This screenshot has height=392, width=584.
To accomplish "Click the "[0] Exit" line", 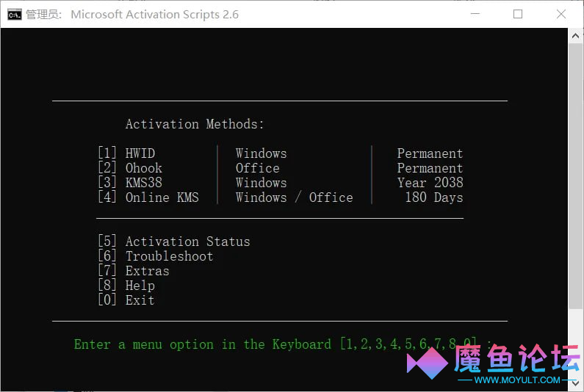I will click(126, 300).
